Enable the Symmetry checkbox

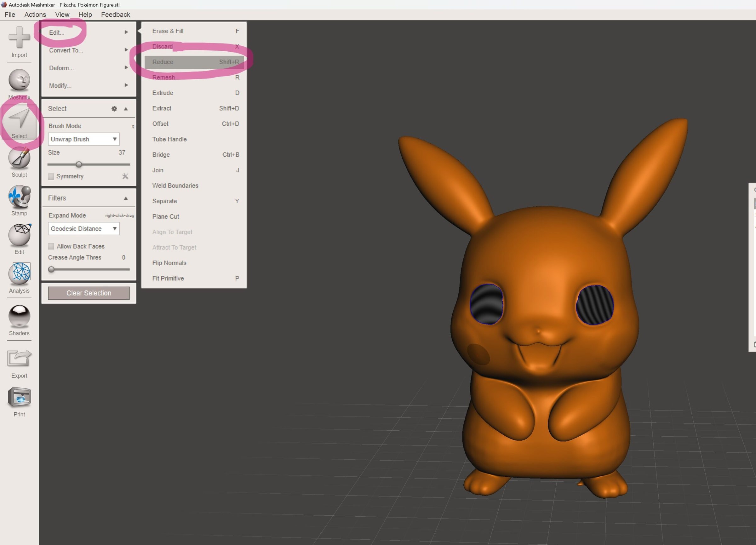pos(51,176)
